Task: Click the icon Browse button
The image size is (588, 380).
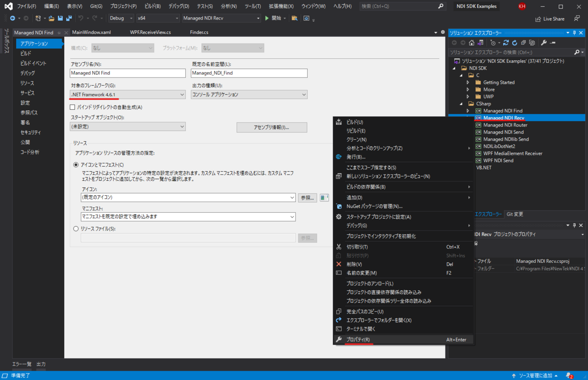Action: (307, 198)
